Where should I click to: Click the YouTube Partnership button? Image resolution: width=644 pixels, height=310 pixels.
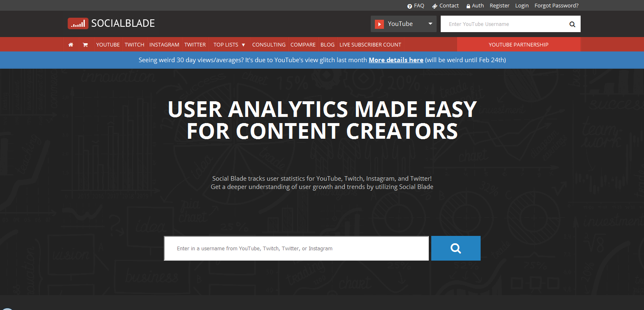pos(518,44)
